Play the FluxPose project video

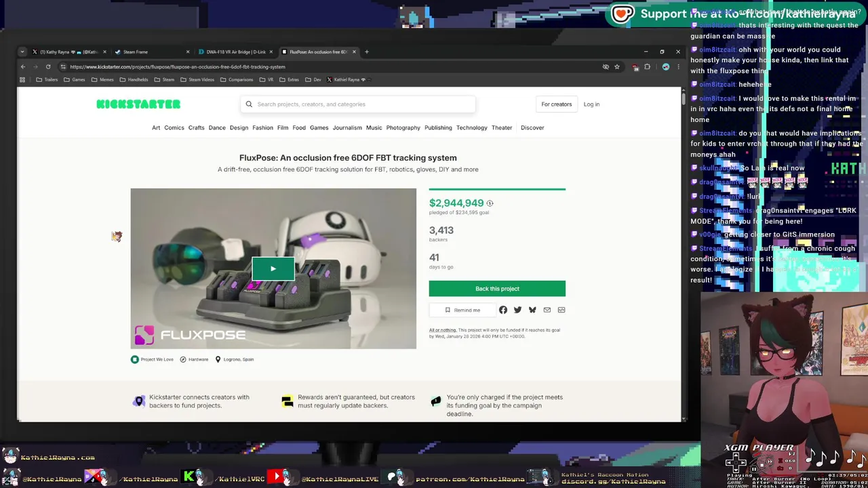(x=273, y=269)
